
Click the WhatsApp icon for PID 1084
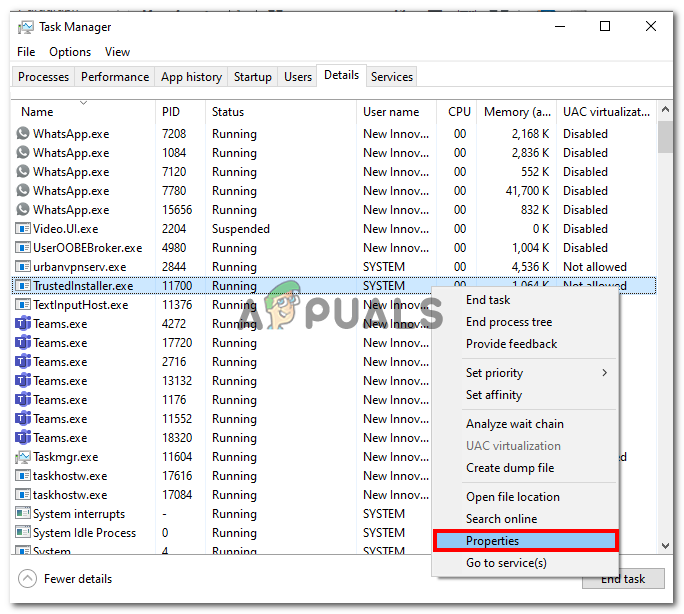click(23, 152)
